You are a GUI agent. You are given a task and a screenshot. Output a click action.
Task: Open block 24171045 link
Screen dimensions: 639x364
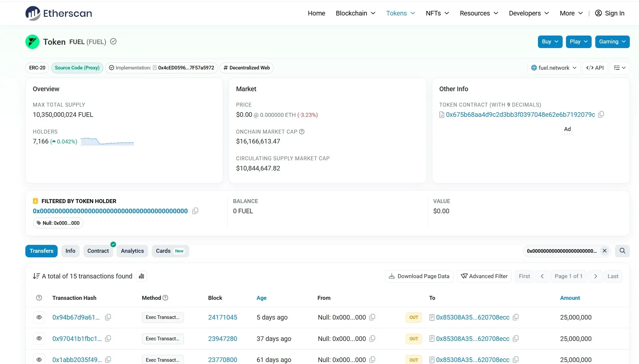[x=223, y=317]
